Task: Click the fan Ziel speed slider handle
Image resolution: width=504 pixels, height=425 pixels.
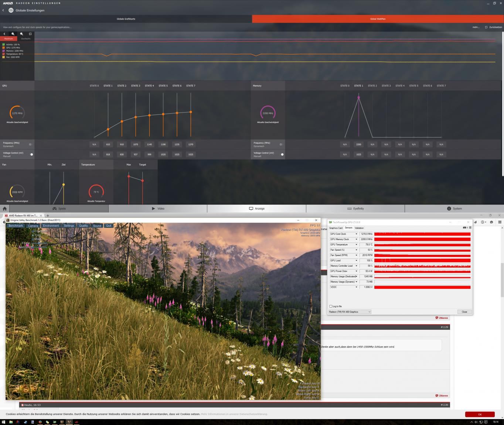Action: click(x=64, y=185)
